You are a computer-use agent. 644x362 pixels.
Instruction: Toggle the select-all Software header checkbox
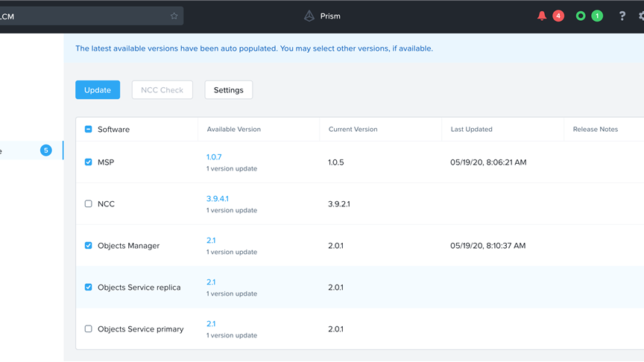tap(89, 129)
